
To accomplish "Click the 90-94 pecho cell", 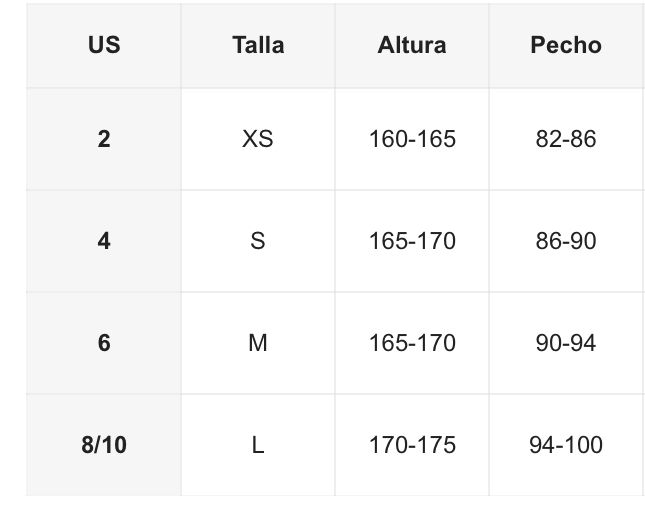I will [566, 343].
